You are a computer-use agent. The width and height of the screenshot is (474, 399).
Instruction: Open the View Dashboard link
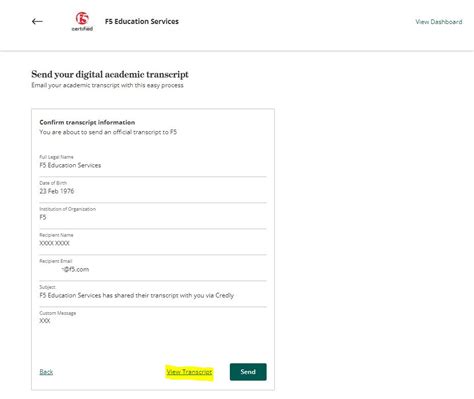tap(439, 22)
